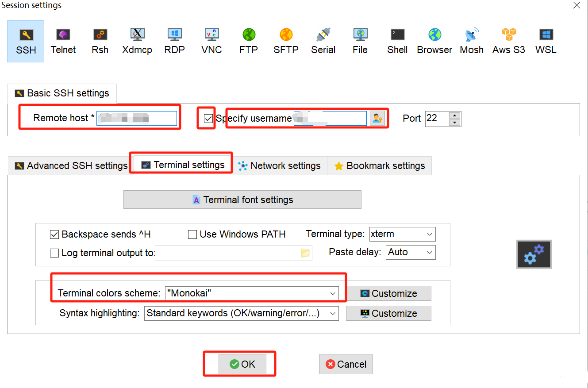The image size is (588, 388).
Task: Switch to Terminal settings tab
Action: click(183, 165)
